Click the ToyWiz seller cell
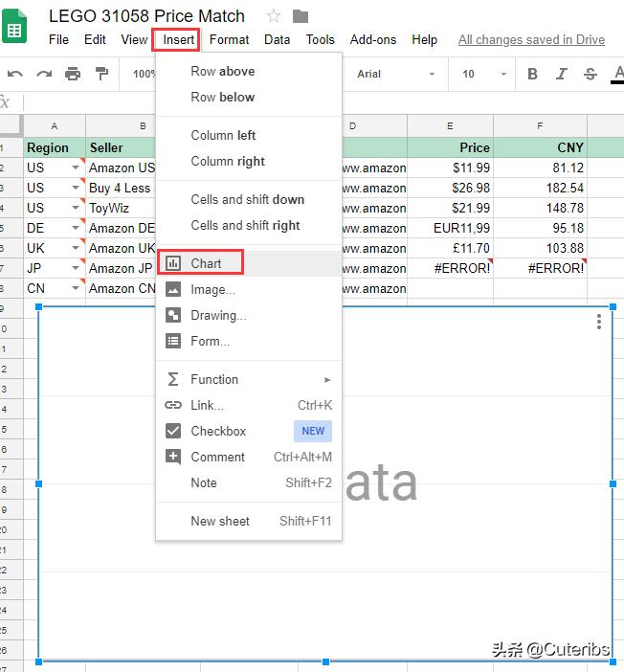Viewport: 624px width, 672px height. pyautogui.click(x=121, y=208)
